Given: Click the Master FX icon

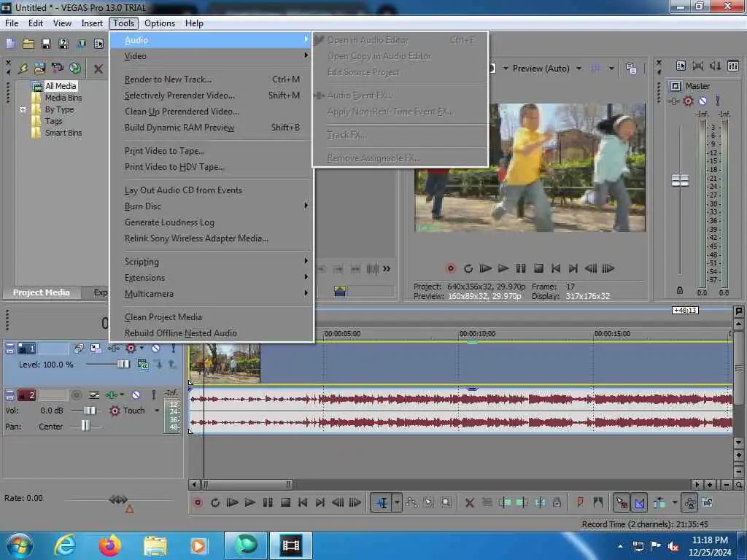Looking at the screenshot, I should (673, 101).
